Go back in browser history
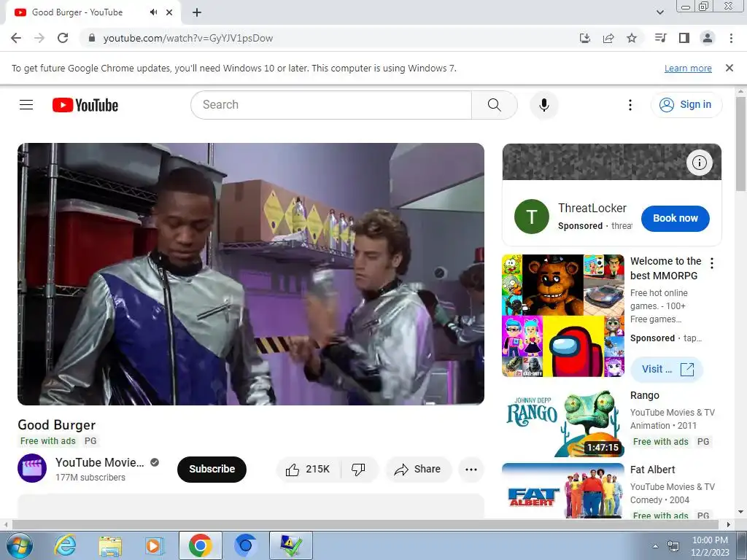 (x=16, y=38)
